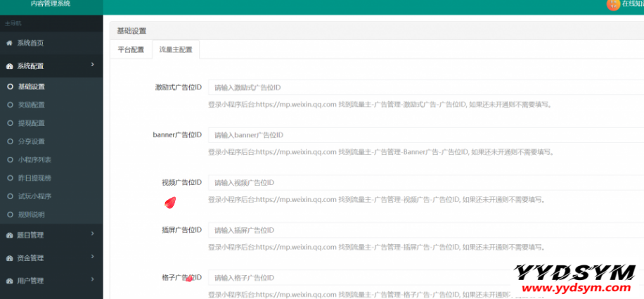Screen dimensions: 644x299
Task: Open 昨日提现榜 from sidebar
Action: [x=34, y=178]
